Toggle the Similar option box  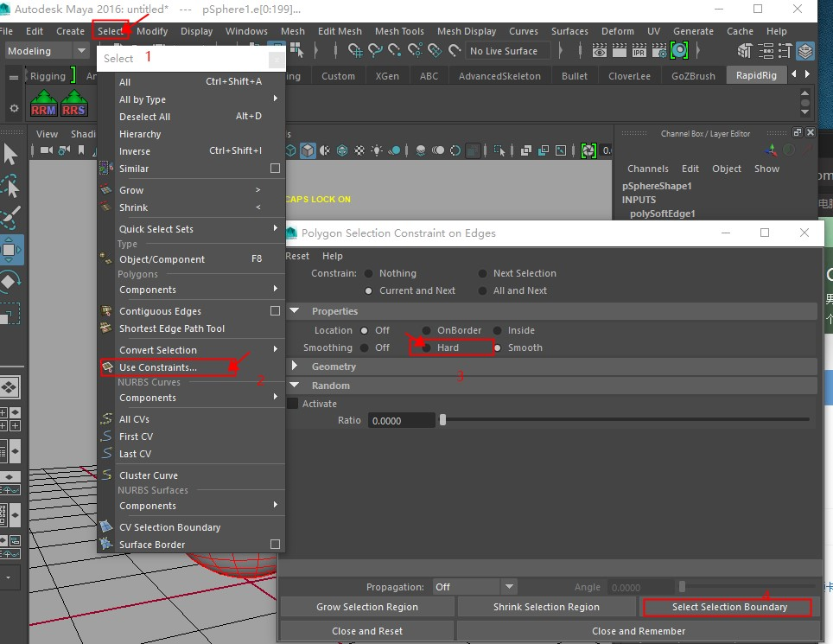point(275,168)
